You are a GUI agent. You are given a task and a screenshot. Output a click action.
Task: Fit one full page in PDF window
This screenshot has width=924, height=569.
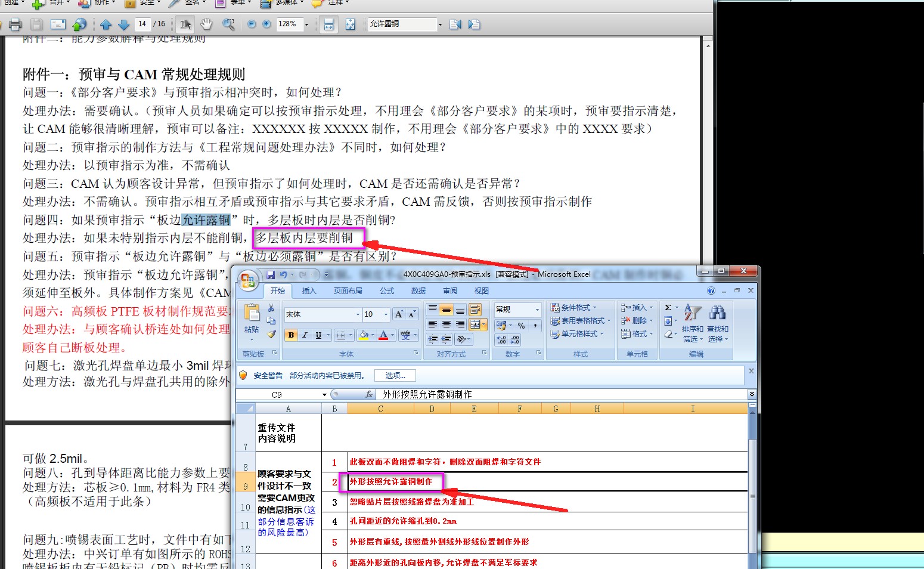[350, 24]
